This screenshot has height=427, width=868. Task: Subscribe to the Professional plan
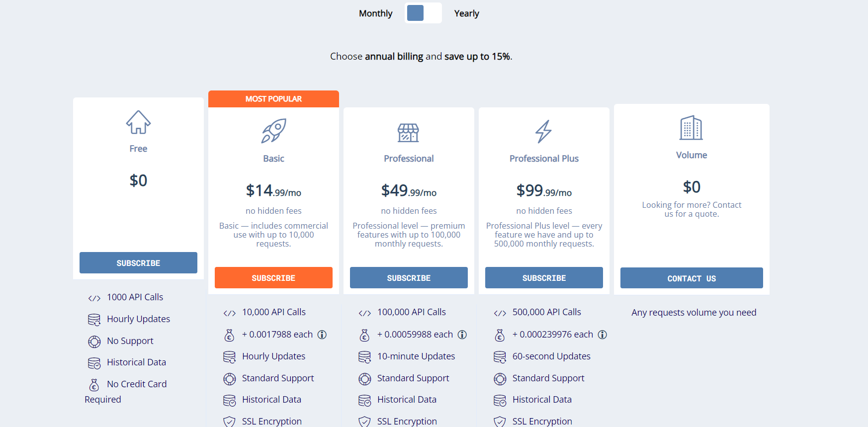coord(409,278)
